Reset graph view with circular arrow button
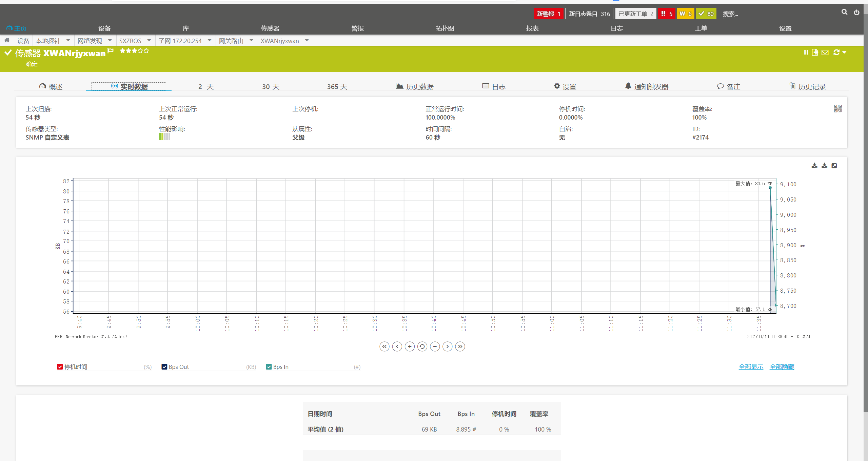Screen dimensions: 868x461 point(422,347)
